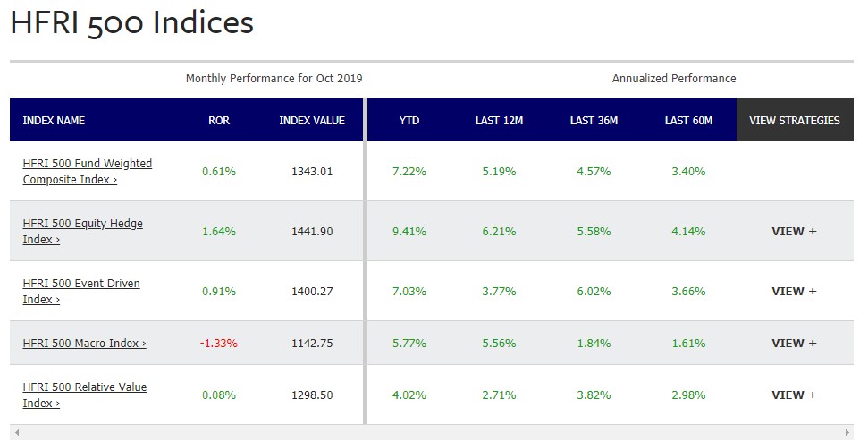Expand VIEW + for Event Driven row

tap(794, 291)
